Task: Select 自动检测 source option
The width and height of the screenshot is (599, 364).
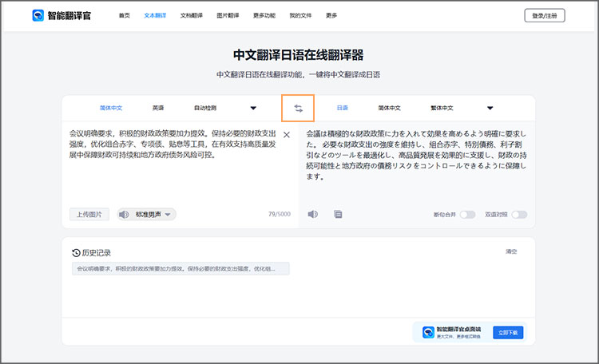Action: (205, 108)
